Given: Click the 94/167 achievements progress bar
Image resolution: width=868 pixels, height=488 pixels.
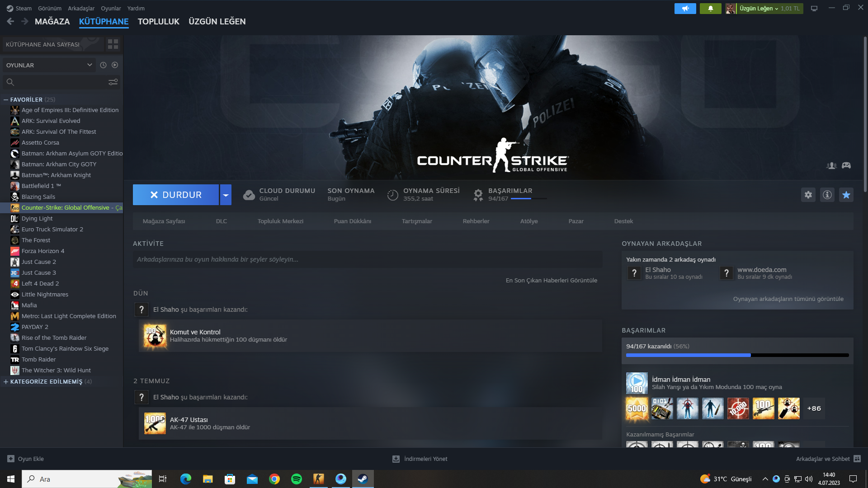Looking at the screenshot, I should (x=737, y=355).
